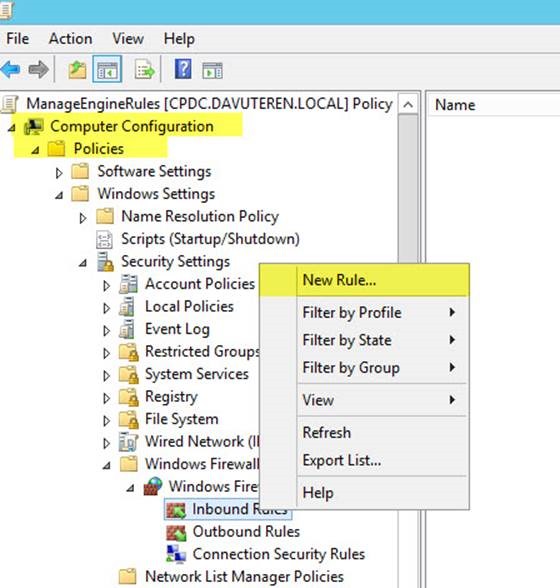
Task: Open the blue Help question mark icon
Action: 183,69
